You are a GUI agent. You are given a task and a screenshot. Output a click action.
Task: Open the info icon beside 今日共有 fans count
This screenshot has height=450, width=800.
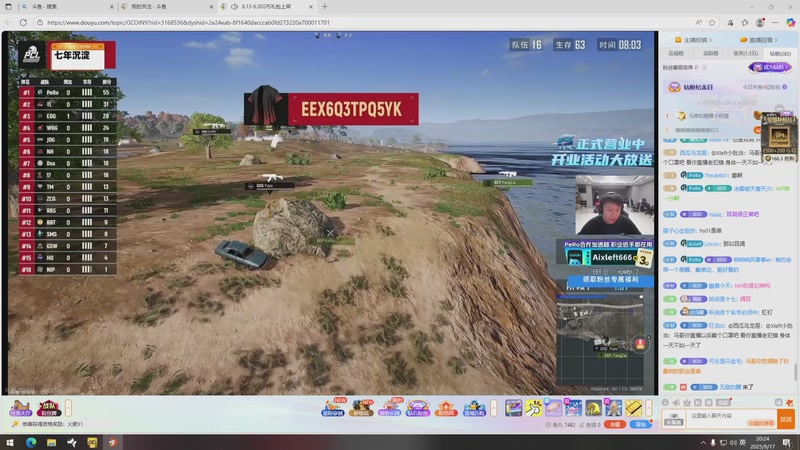[x=785, y=87]
